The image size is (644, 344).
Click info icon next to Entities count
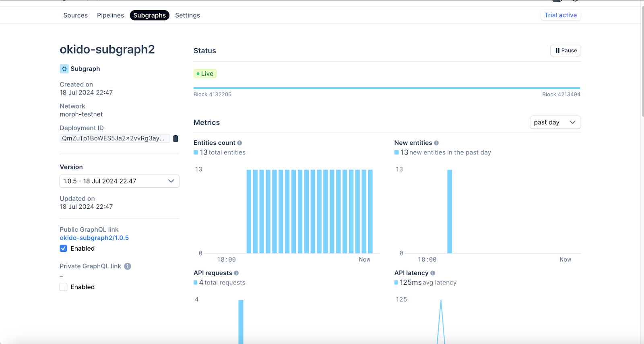click(239, 143)
